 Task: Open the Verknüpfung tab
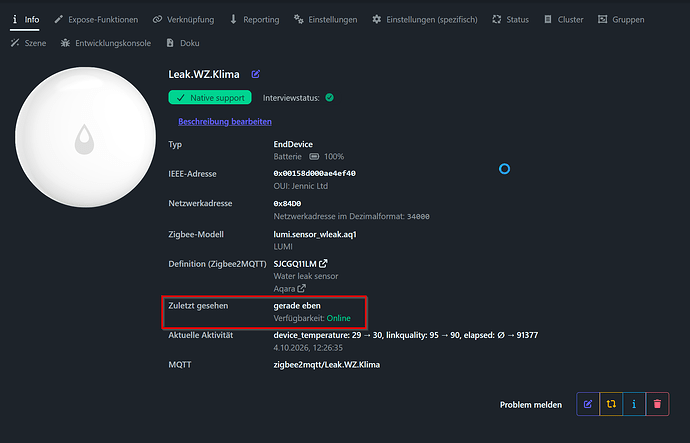(x=184, y=19)
